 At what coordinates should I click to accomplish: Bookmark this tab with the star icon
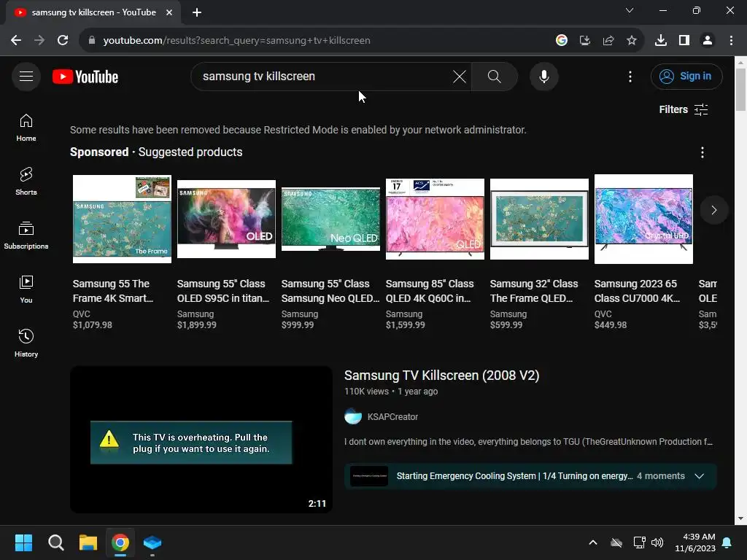click(x=632, y=41)
